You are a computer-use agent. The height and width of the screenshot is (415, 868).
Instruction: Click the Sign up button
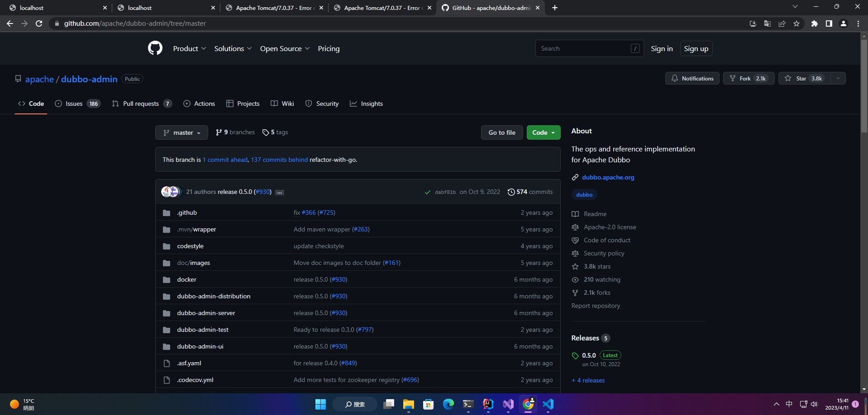(696, 48)
